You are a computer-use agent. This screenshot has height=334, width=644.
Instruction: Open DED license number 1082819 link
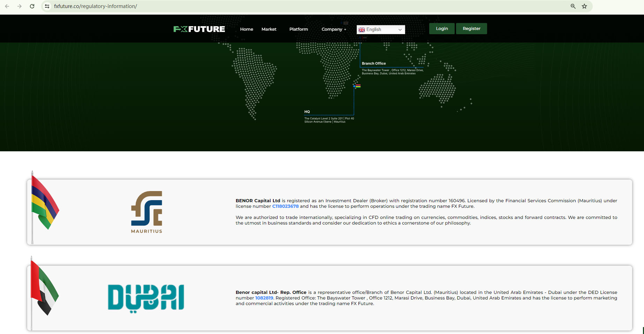[264, 298]
